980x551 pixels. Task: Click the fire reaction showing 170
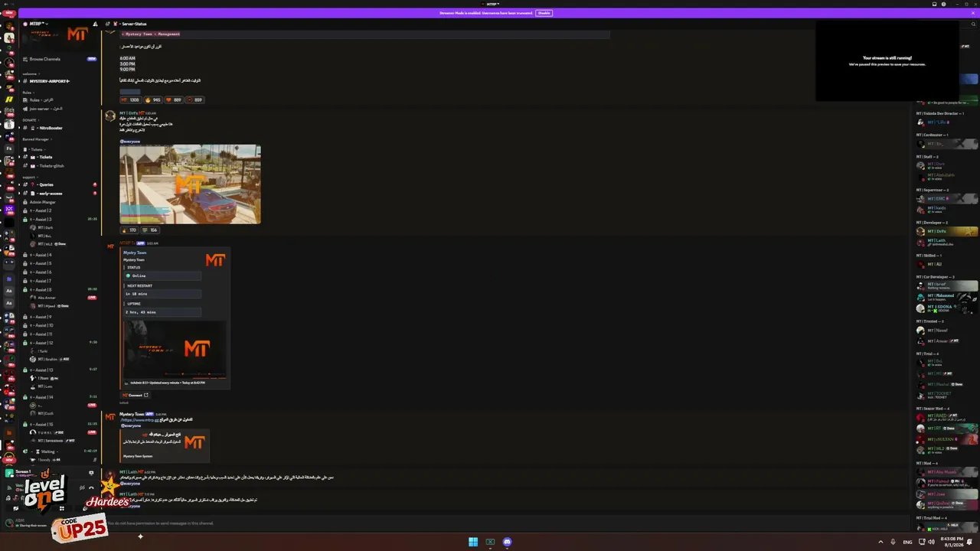coord(129,230)
